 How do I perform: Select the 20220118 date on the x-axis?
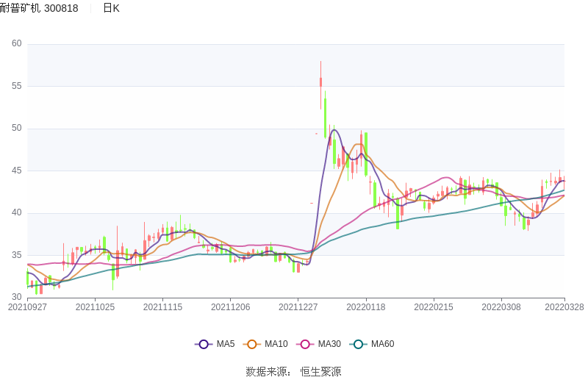[x=366, y=307]
